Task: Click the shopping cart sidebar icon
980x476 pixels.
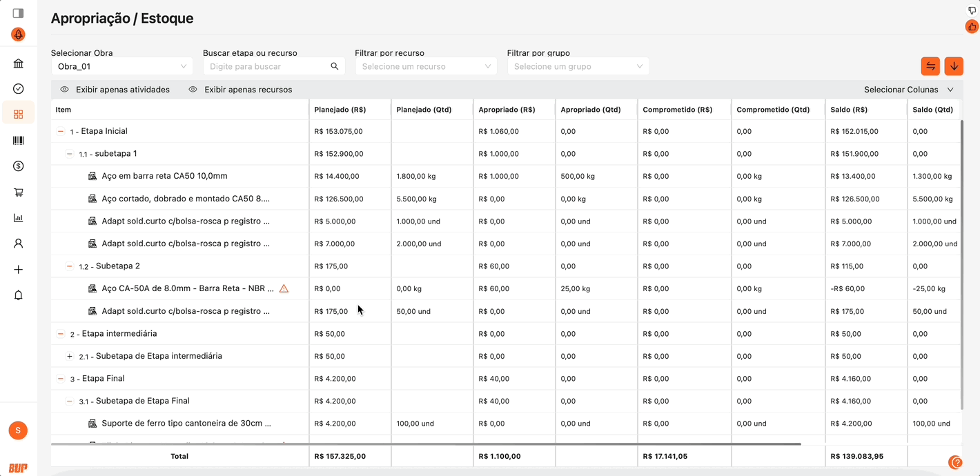Action: [x=19, y=192]
